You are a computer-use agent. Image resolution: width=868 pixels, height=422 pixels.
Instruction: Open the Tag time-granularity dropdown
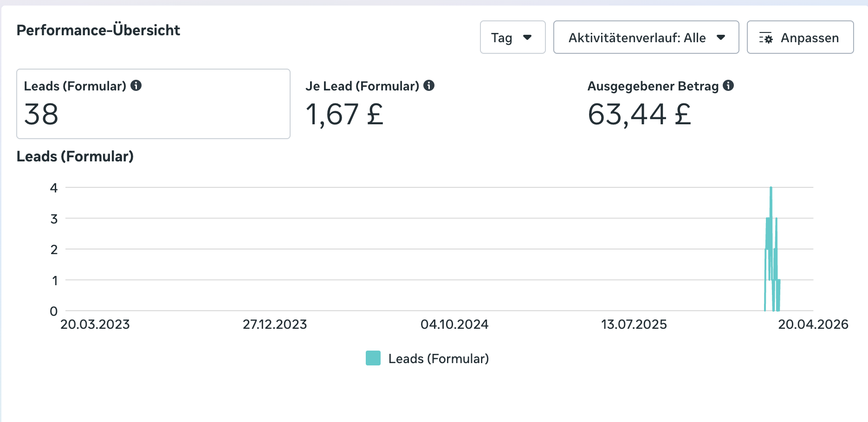512,38
